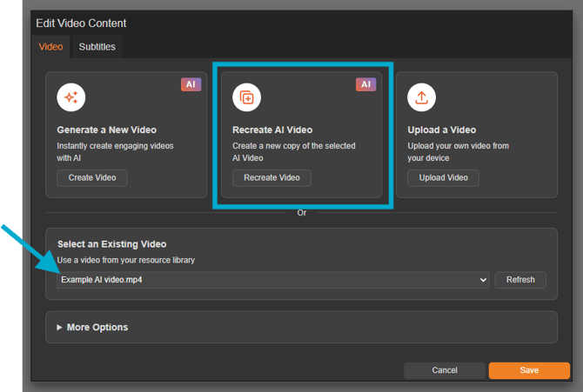Select the Upload a Video heading

coord(441,130)
